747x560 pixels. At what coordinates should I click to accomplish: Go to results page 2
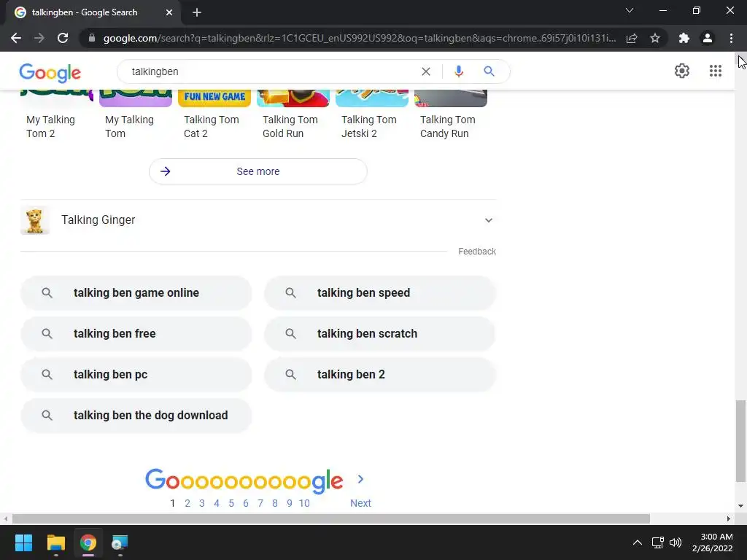point(187,503)
